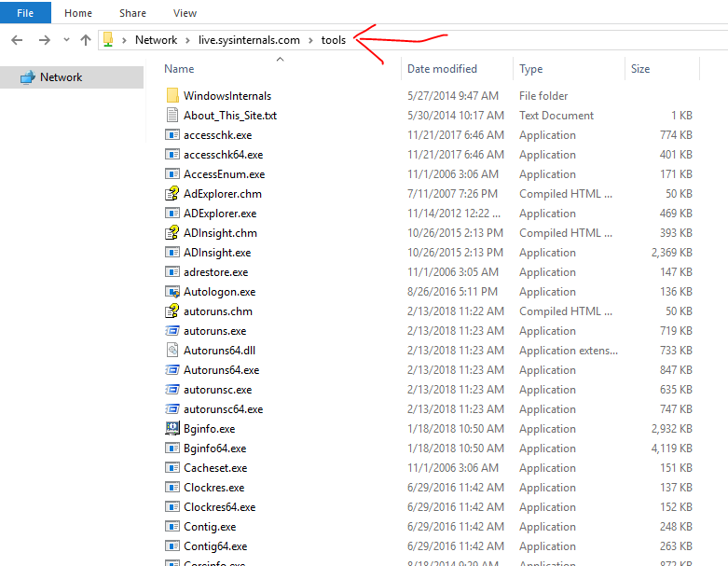Switch to the View ribbon tab
The height and width of the screenshot is (566, 728).
(x=185, y=13)
